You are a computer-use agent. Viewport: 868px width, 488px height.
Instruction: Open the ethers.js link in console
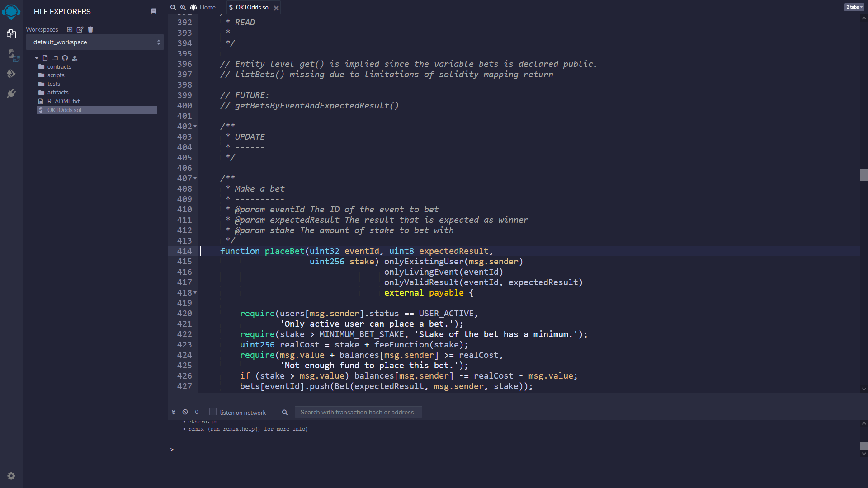tap(202, 422)
